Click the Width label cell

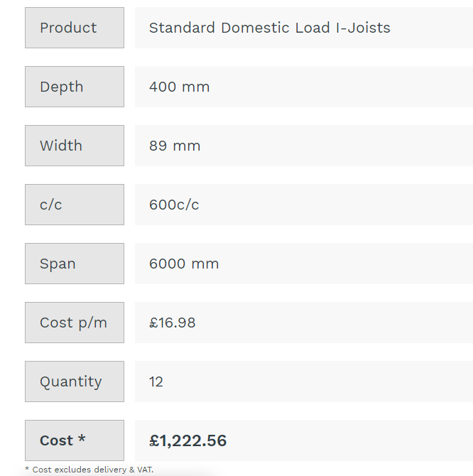74,146
